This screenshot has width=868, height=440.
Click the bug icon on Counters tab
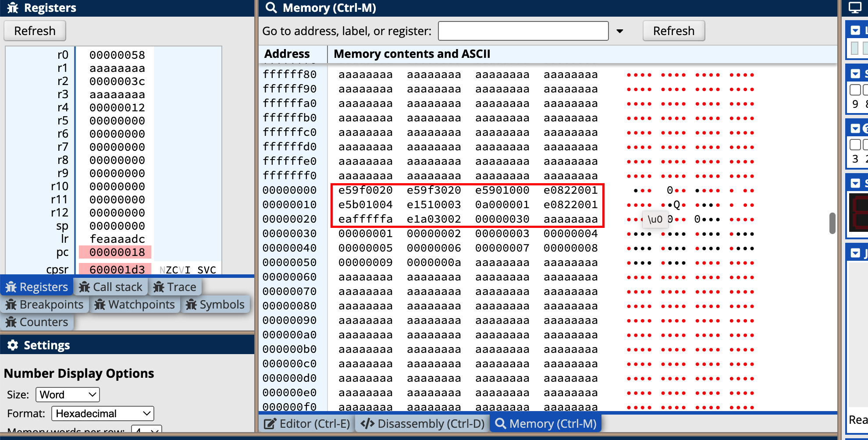[11, 322]
